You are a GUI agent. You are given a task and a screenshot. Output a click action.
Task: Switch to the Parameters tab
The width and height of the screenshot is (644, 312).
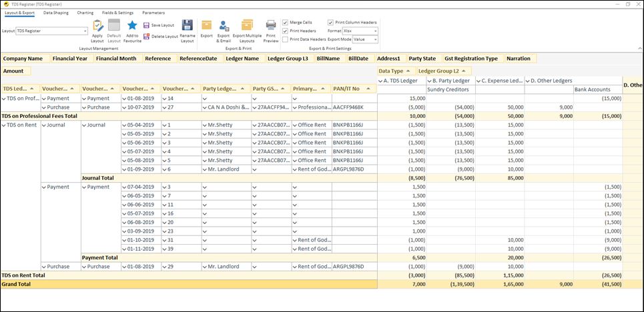point(153,13)
